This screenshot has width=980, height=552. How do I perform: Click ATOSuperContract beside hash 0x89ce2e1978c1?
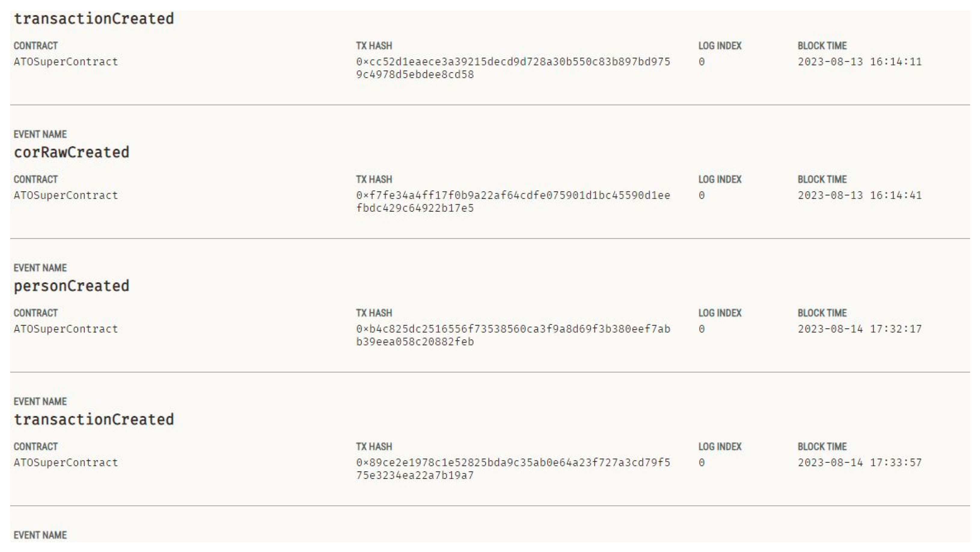coord(66,463)
